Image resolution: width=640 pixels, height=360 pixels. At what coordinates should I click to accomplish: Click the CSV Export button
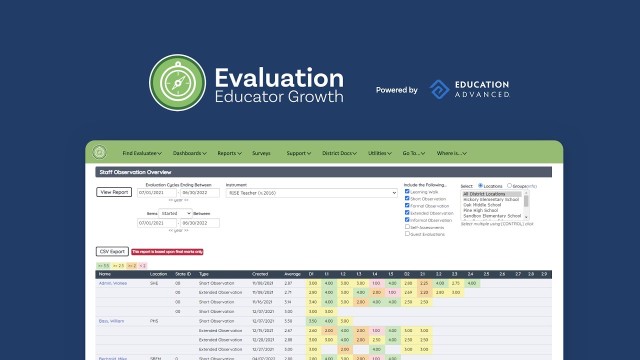112,251
